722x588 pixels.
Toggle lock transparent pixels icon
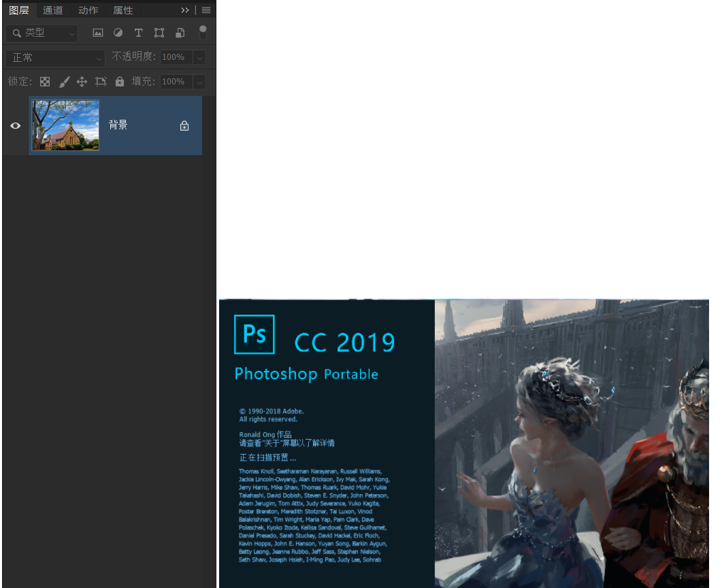point(45,82)
